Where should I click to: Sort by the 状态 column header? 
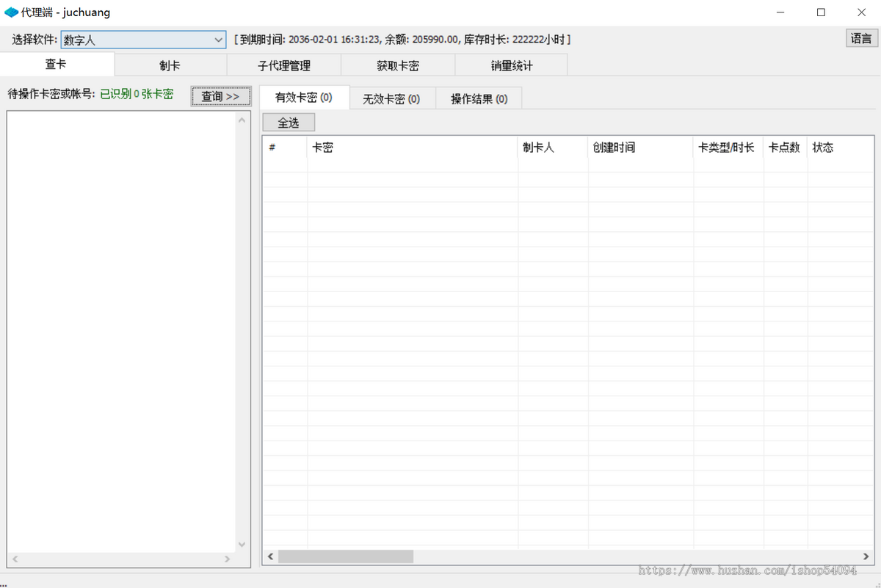click(x=841, y=148)
